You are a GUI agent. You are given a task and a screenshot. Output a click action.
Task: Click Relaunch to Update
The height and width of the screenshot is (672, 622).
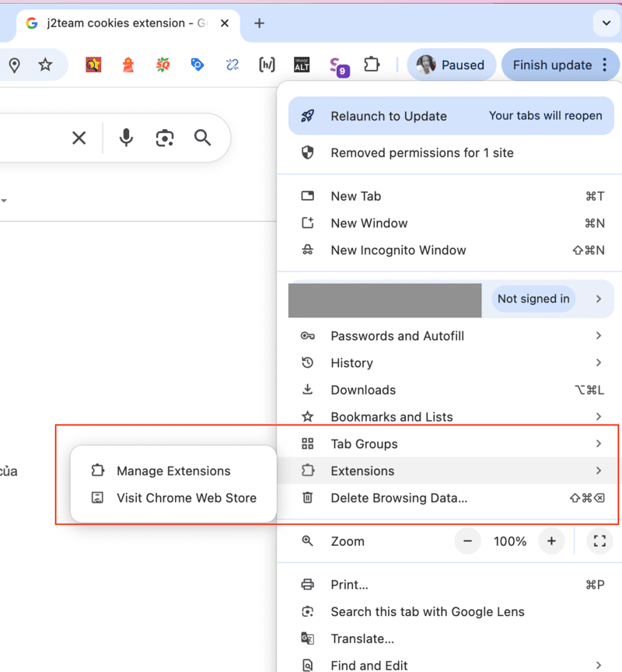click(389, 117)
